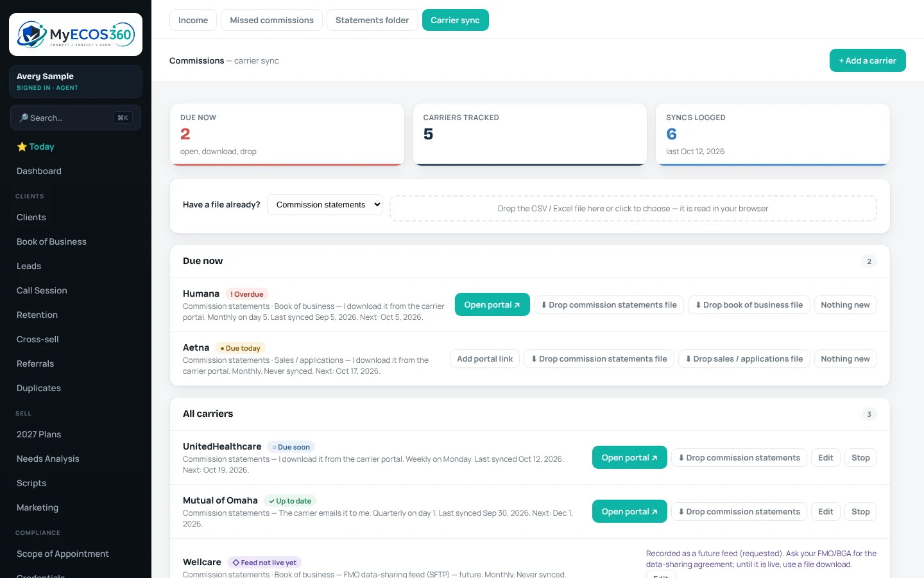Mark Nothing new for Aetna
The image size is (924, 578).
point(845,359)
